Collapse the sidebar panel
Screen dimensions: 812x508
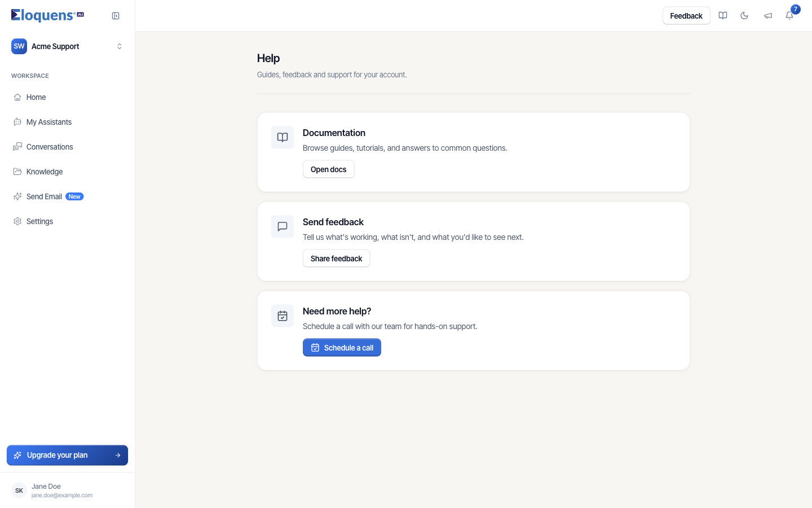116,16
